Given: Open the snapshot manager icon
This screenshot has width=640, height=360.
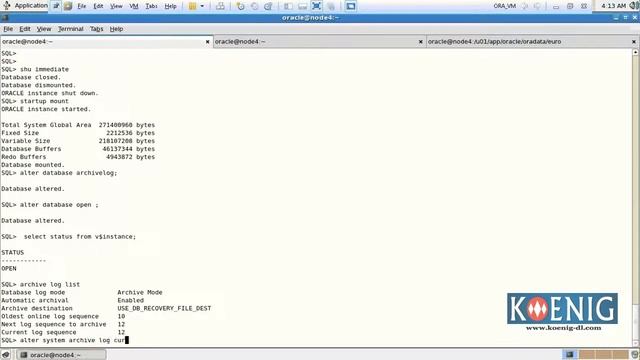Looking at the screenshot, I should click(268, 6).
